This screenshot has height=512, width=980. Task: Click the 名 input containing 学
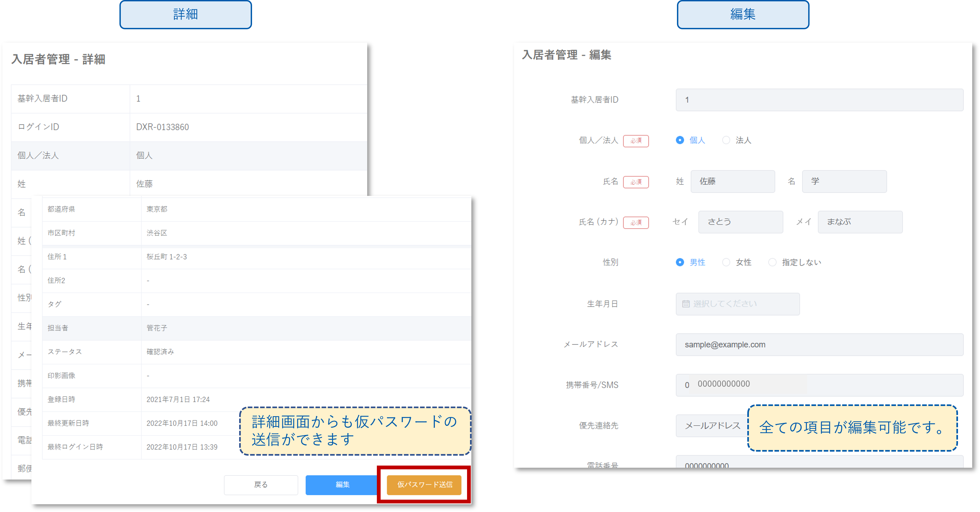[844, 181]
